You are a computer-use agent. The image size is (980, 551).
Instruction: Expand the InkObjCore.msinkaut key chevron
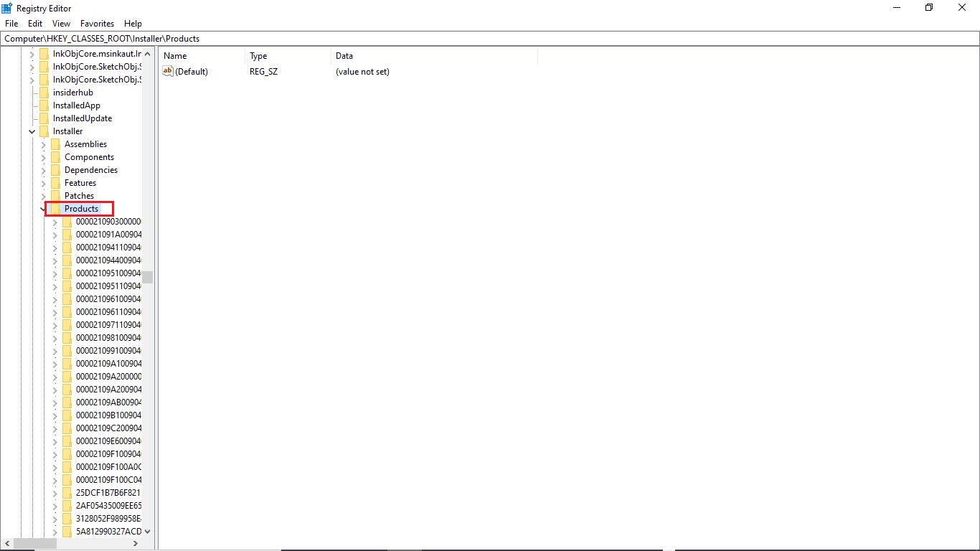click(x=32, y=54)
